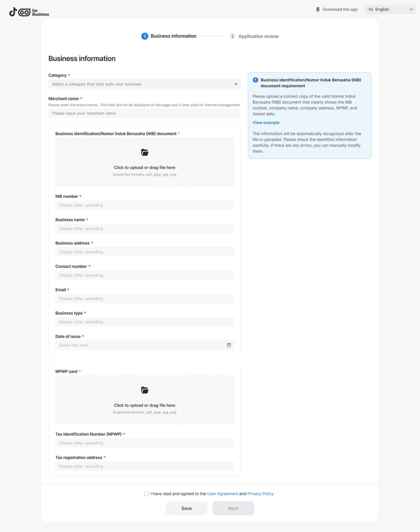Screen dimensions: 420x532
Task: Click the Category dropdown chevron arrow
Action: [236, 84]
